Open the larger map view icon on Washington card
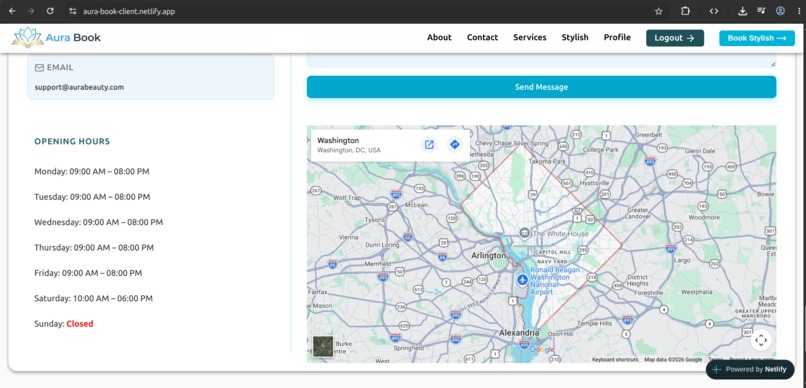 pyautogui.click(x=429, y=145)
